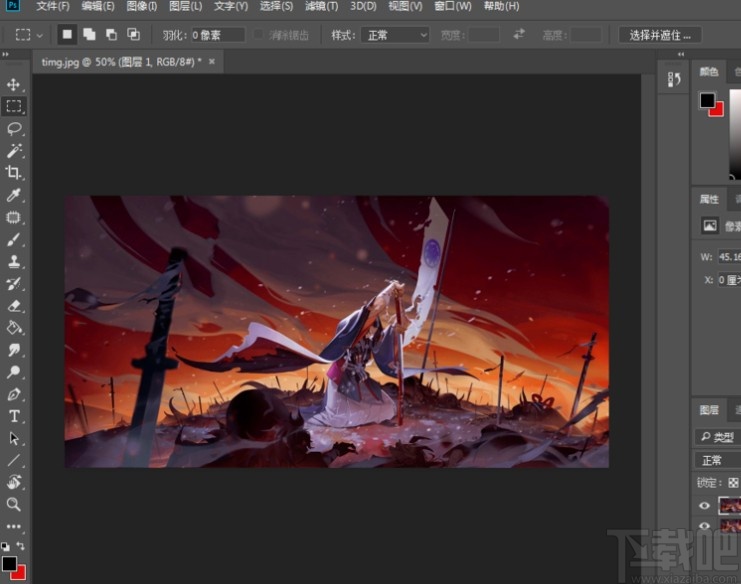Open the extra tools ellipsis menu
Screen dimensions: 741x584
(13, 526)
